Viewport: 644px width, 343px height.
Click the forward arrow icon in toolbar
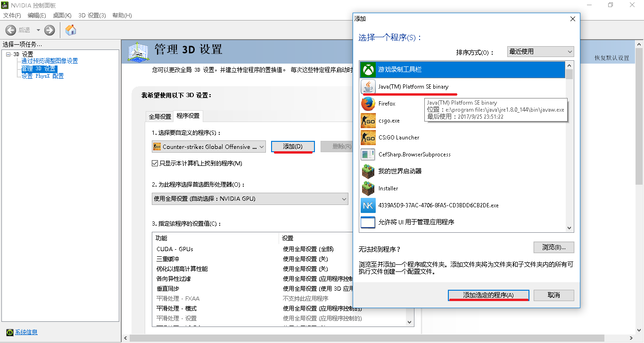(x=50, y=30)
